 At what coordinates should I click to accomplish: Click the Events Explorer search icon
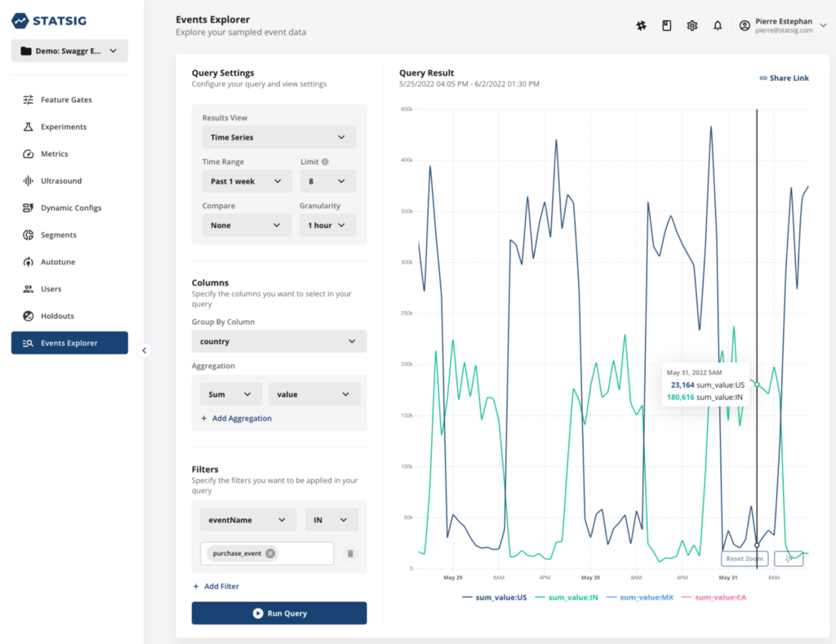click(x=29, y=344)
